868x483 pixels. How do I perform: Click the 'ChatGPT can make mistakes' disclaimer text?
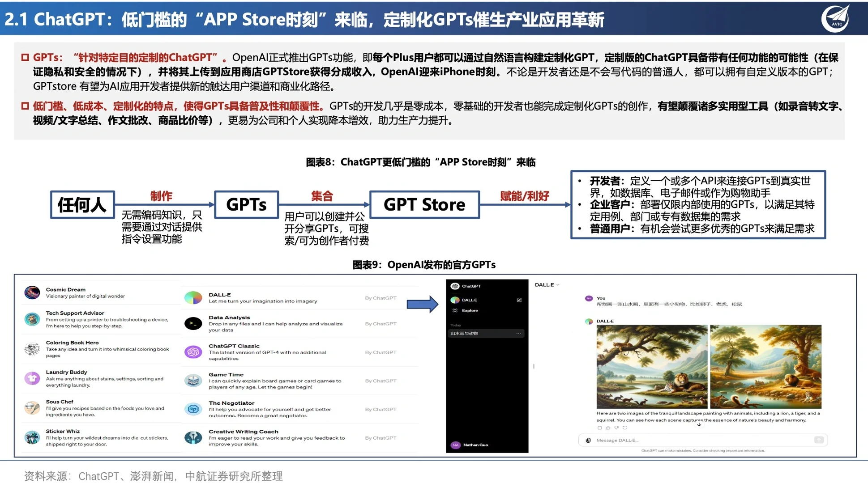(703, 450)
